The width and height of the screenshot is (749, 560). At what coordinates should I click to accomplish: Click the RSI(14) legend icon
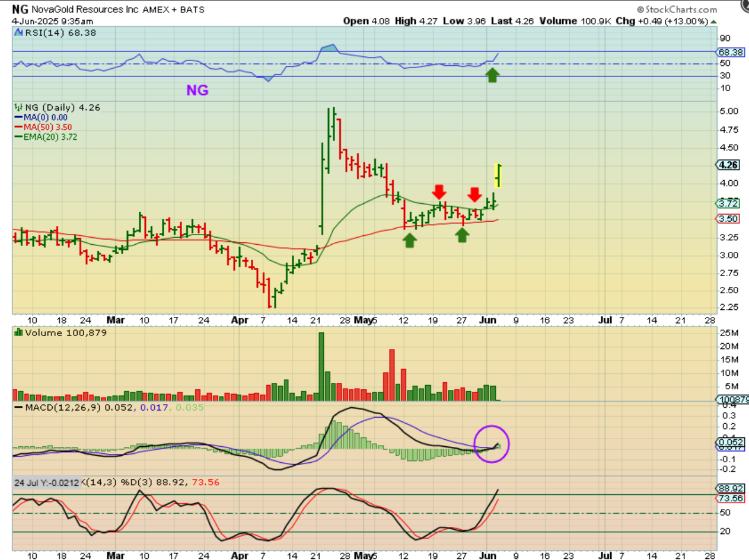(17, 33)
